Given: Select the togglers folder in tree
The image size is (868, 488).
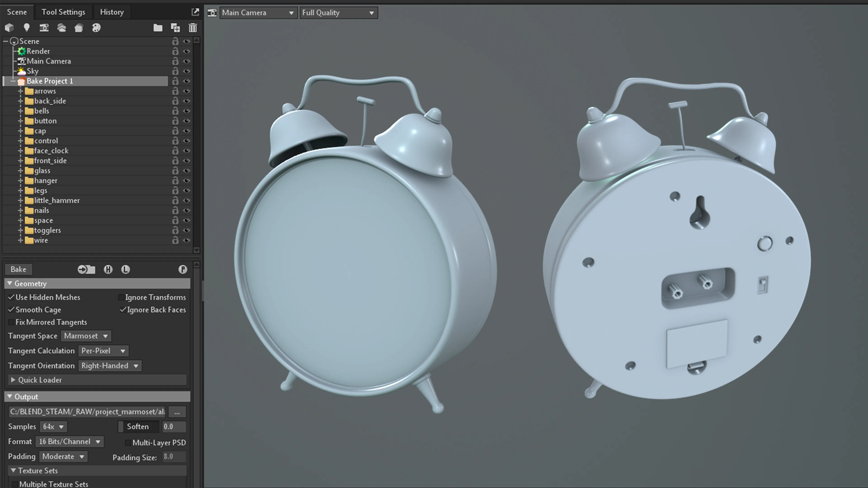Looking at the screenshot, I should click(x=47, y=230).
